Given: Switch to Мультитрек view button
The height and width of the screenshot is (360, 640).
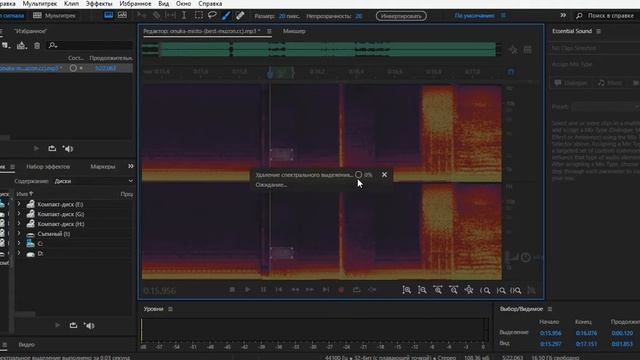Looking at the screenshot, I should pos(54,16).
